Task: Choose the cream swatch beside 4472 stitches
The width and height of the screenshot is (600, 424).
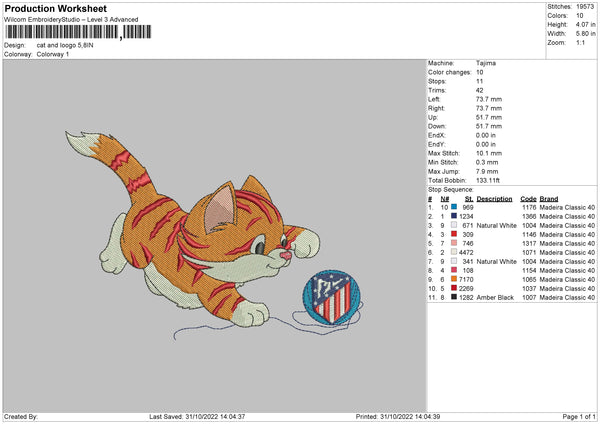Action: (x=454, y=252)
